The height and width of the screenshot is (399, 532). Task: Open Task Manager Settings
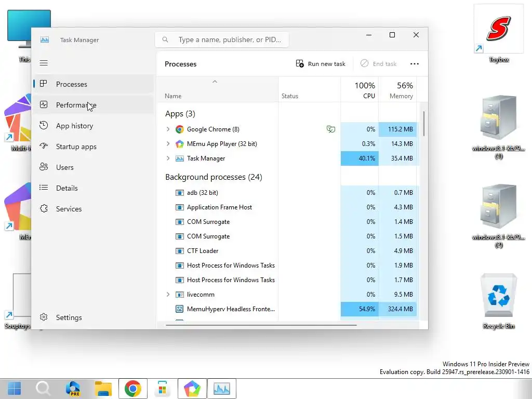[94, 317]
